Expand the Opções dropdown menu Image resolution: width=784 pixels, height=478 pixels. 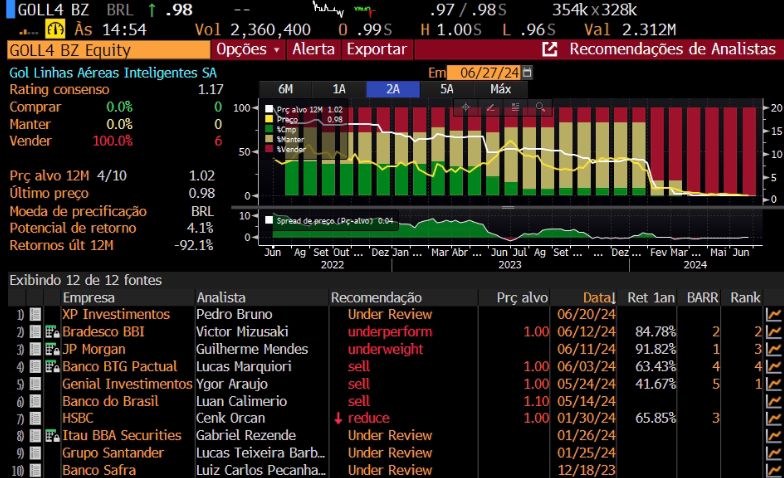coord(248,49)
